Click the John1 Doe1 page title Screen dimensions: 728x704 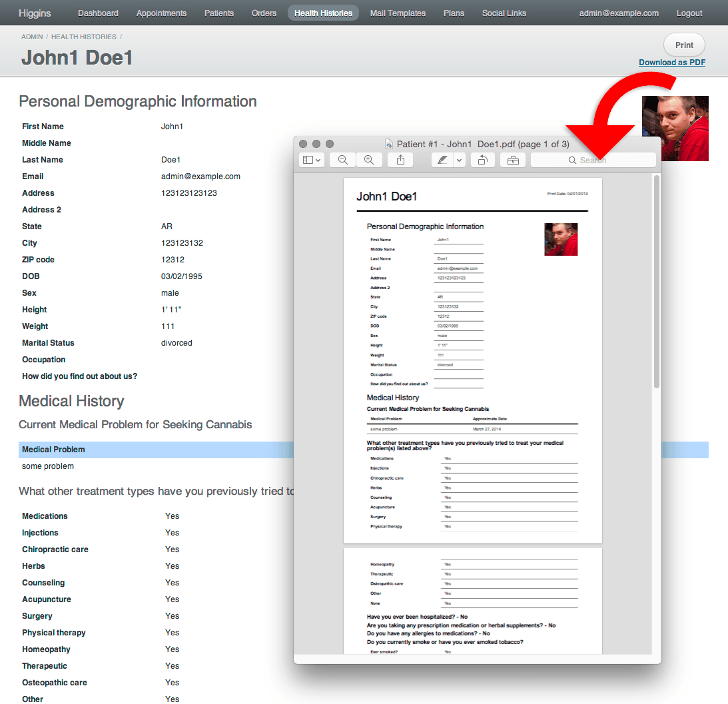[x=77, y=57]
